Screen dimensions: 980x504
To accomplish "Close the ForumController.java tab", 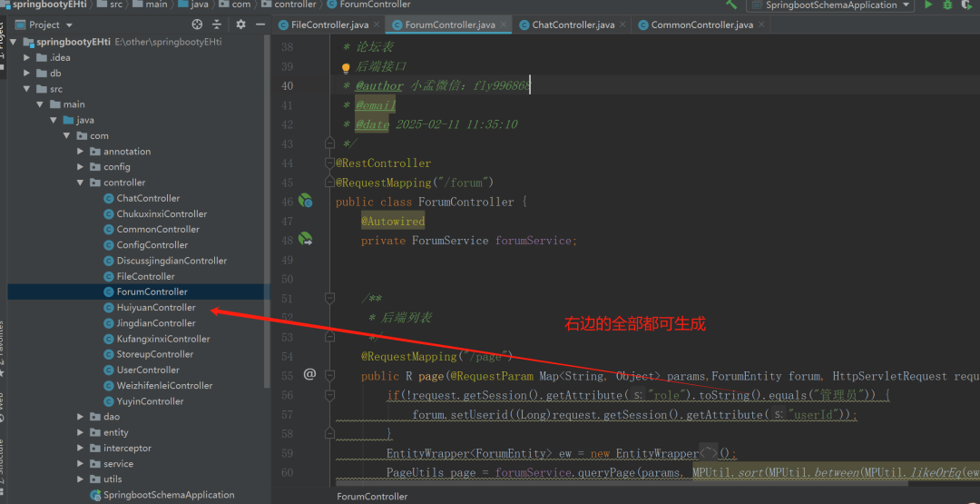I will 503,25.
